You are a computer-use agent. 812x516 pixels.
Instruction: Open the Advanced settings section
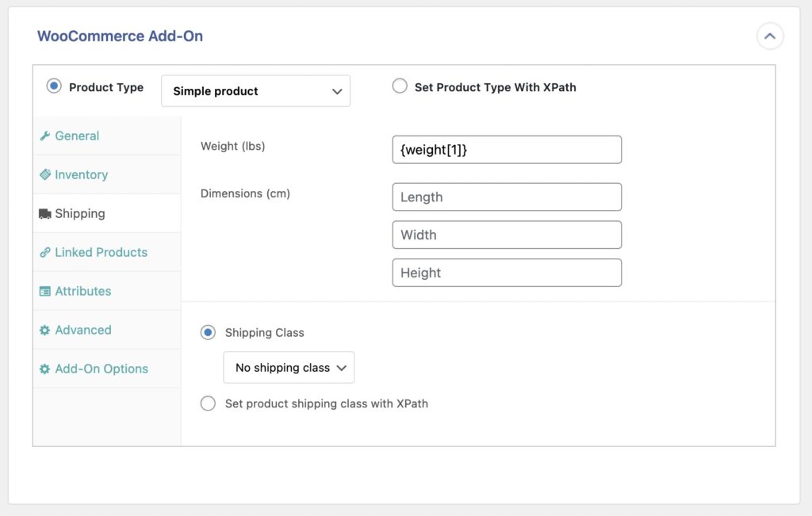(82, 330)
